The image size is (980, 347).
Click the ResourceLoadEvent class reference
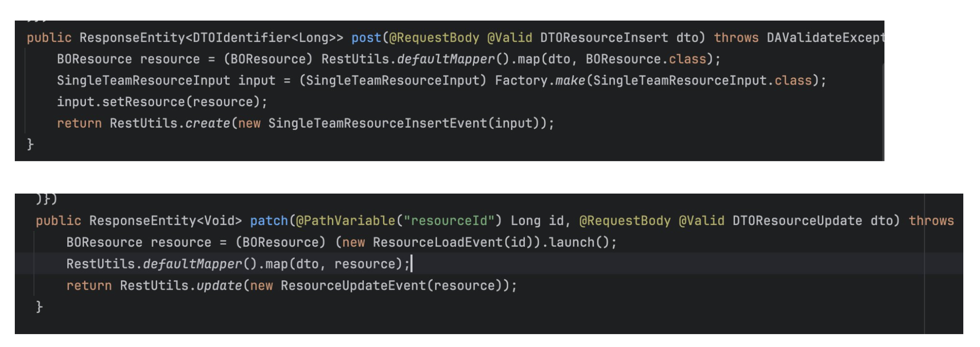coord(437,242)
